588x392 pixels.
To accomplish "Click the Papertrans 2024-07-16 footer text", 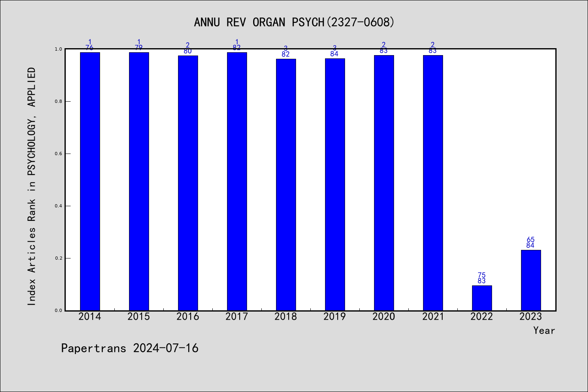I will click(130, 348).
